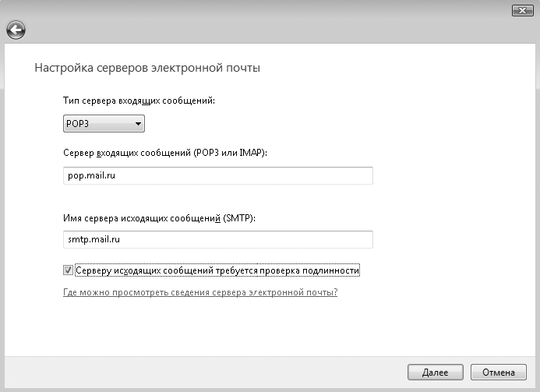Click the 'Тип сервера входящих сообщений' label
Image resolution: width=540 pixels, height=392 pixels.
(139, 101)
